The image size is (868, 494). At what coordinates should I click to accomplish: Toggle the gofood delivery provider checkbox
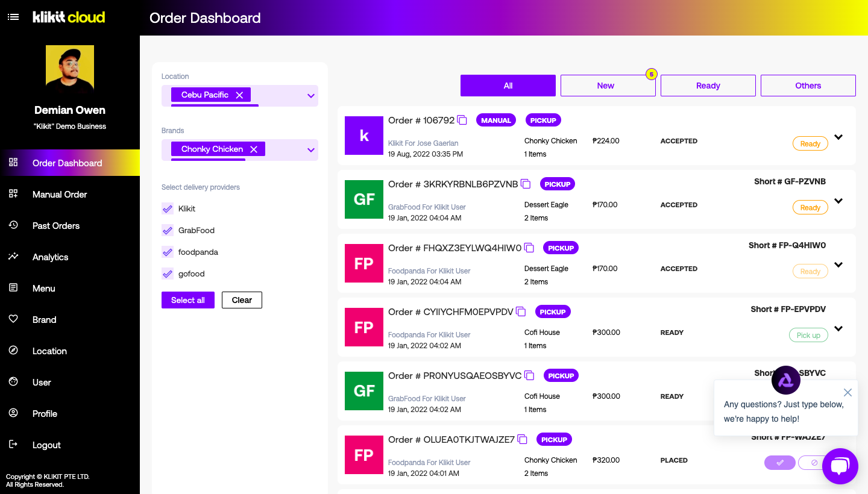168,274
